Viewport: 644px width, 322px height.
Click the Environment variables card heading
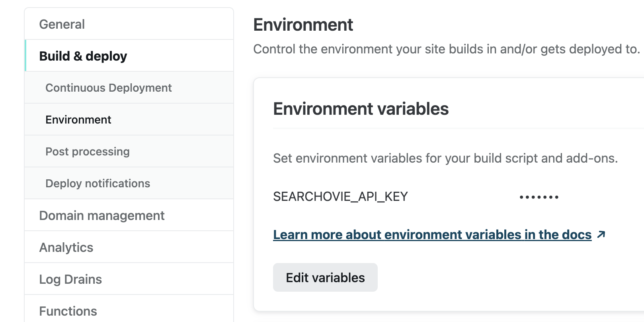tap(361, 108)
